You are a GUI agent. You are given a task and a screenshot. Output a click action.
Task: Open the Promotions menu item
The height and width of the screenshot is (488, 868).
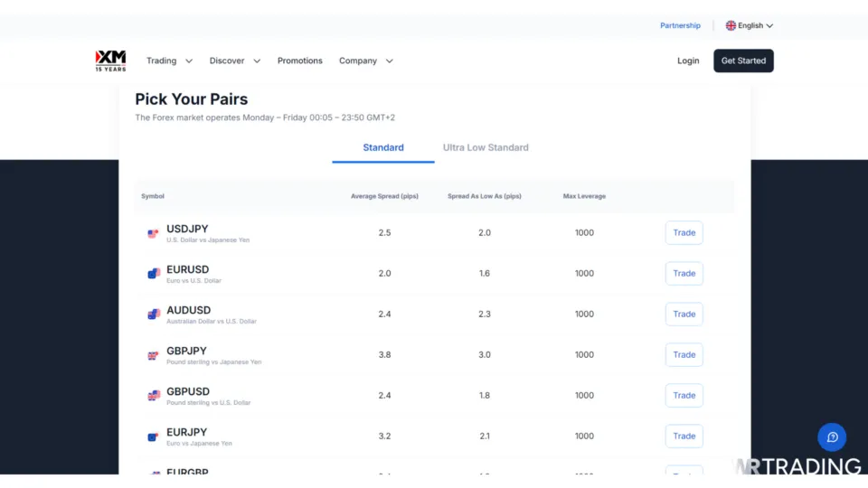click(x=300, y=61)
